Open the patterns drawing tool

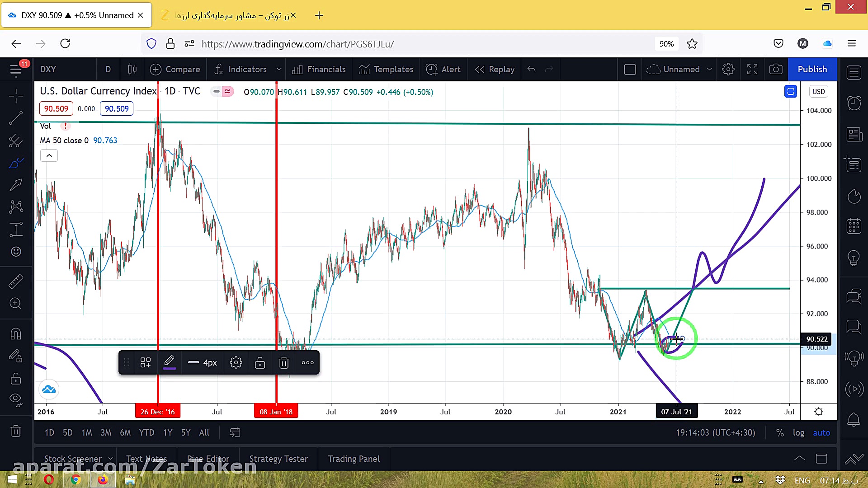pyautogui.click(x=16, y=206)
